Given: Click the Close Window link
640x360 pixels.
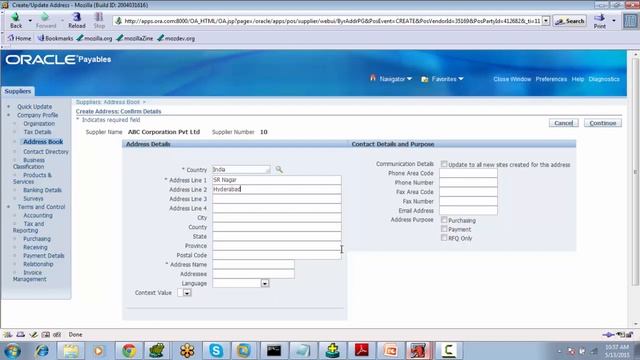Looking at the screenshot, I should pyautogui.click(x=512, y=79).
